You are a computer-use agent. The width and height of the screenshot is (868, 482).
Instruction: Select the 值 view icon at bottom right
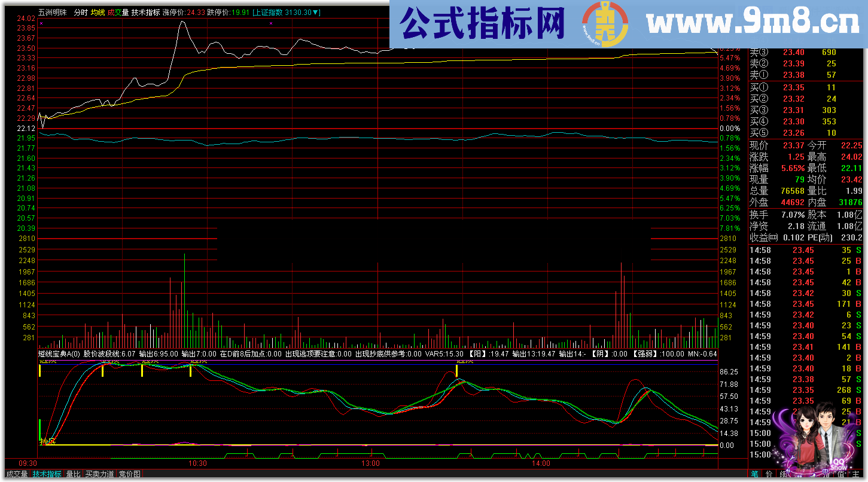coord(840,474)
